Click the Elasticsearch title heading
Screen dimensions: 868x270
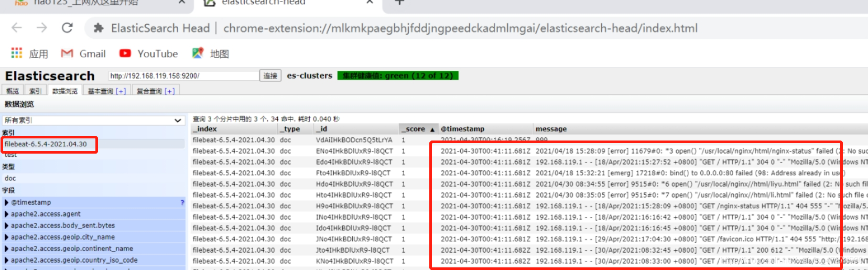(x=50, y=76)
